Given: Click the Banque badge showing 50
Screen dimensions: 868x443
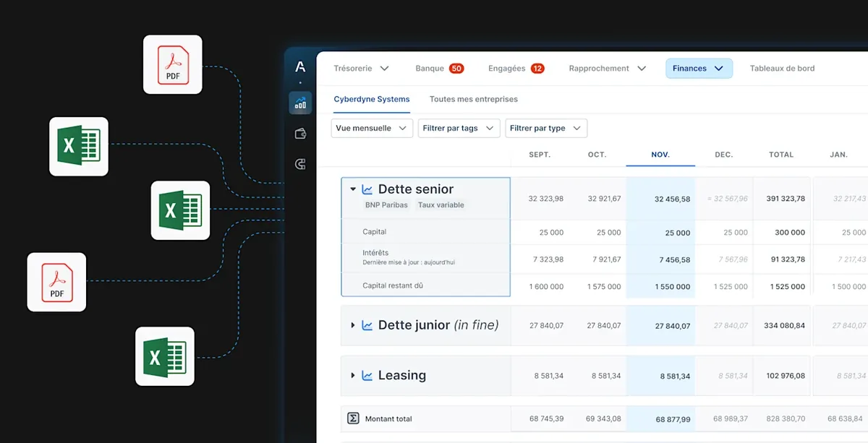Looking at the screenshot, I should 456,69.
